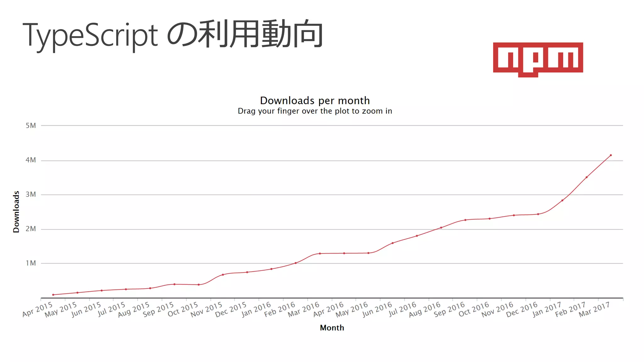Click the Aug 2015 axis label
This screenshot has height=362, width=644.
click(x=134, y=310)
